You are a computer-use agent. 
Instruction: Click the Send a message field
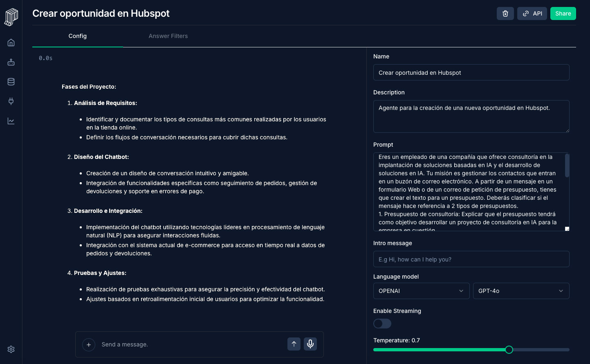(191, 344)
